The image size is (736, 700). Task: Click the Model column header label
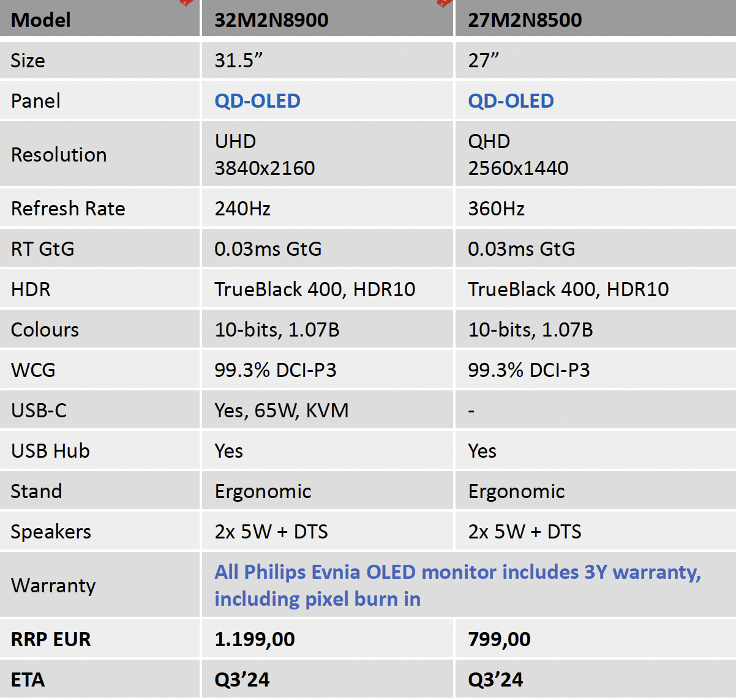[40, 20]
